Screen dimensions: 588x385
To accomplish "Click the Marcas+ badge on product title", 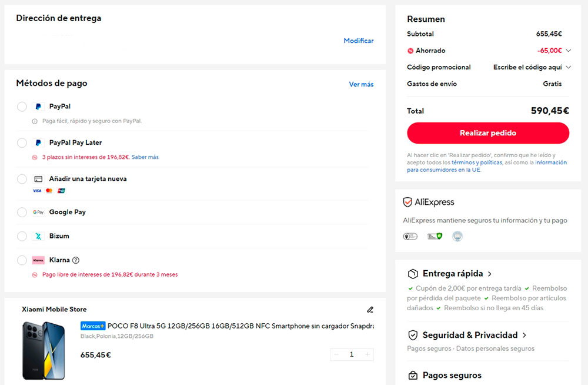I will (93, 326).
